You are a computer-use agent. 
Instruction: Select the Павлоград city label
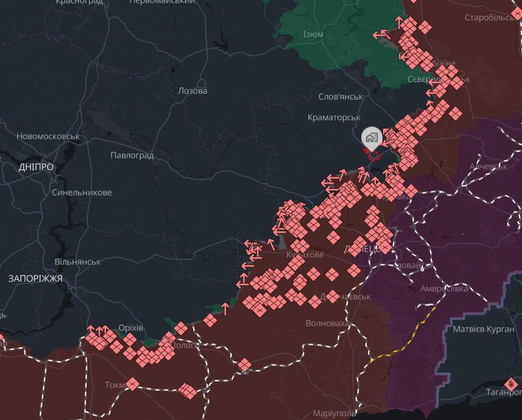(x=132, y=155)
